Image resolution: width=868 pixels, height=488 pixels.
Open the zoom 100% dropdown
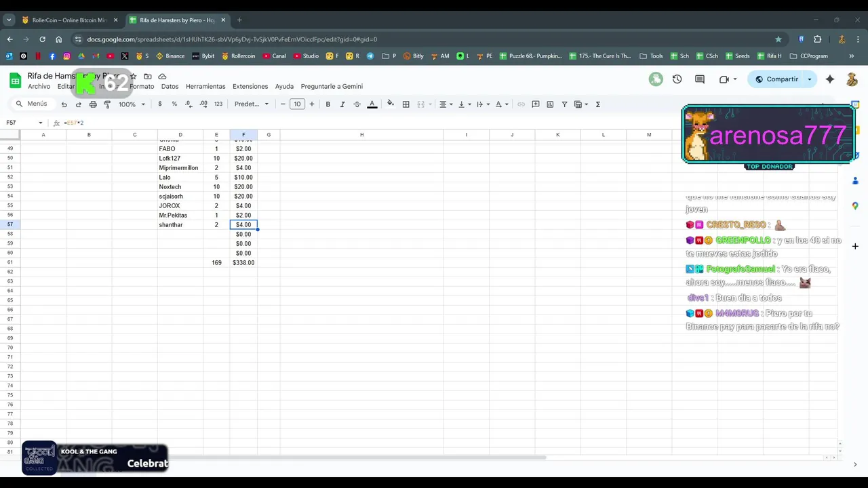click(132, 104)
